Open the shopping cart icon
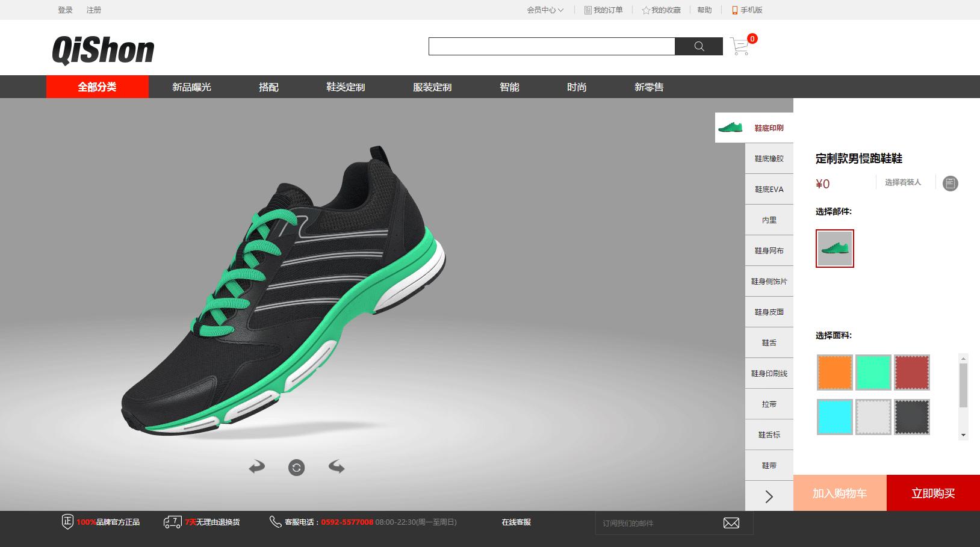 (740, 46)
